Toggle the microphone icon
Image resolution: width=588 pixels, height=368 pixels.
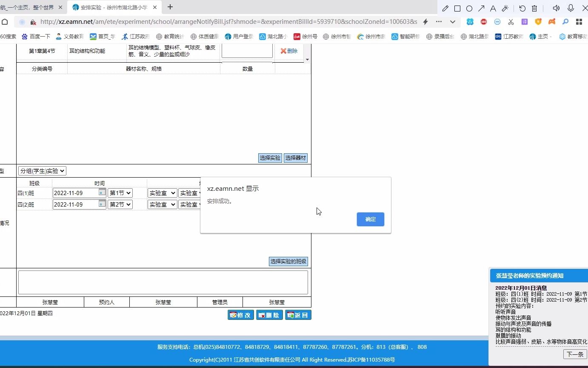[x=571, y=9]
